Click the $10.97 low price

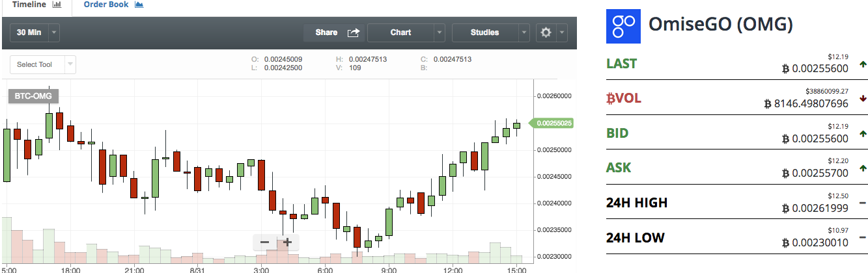point(839,230)
